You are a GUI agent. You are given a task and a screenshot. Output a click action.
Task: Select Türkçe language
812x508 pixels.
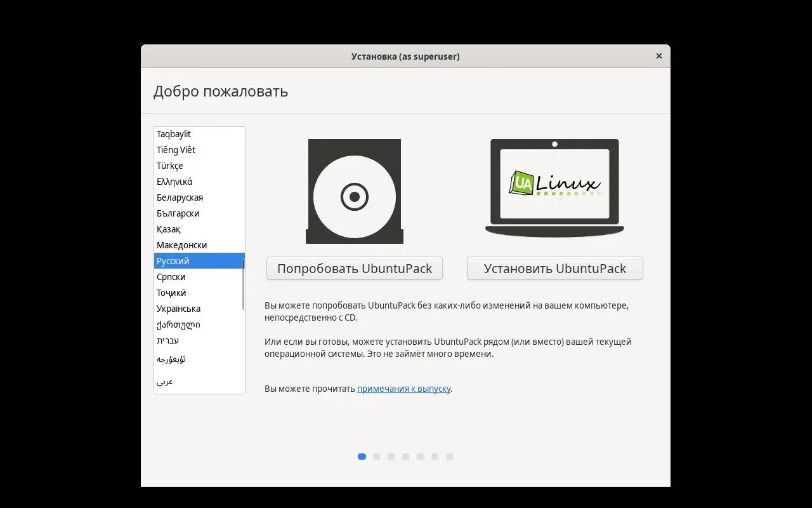pyautogui.click(x=199, y=166)
